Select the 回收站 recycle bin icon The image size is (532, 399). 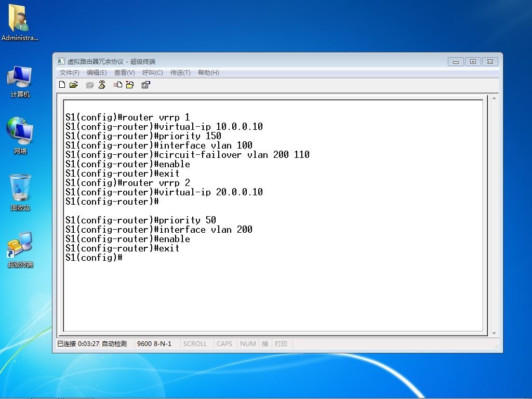click(x=20, y=192)
